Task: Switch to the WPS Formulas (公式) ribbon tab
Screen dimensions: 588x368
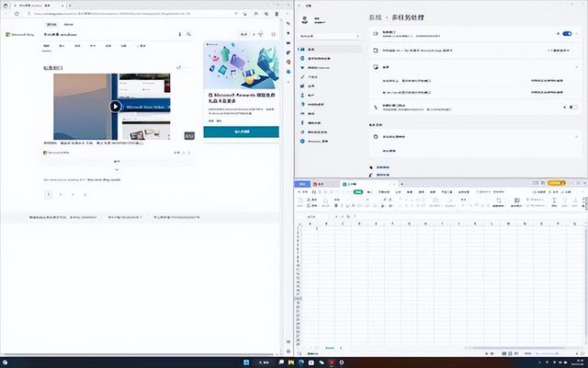Action: [399, 192]
